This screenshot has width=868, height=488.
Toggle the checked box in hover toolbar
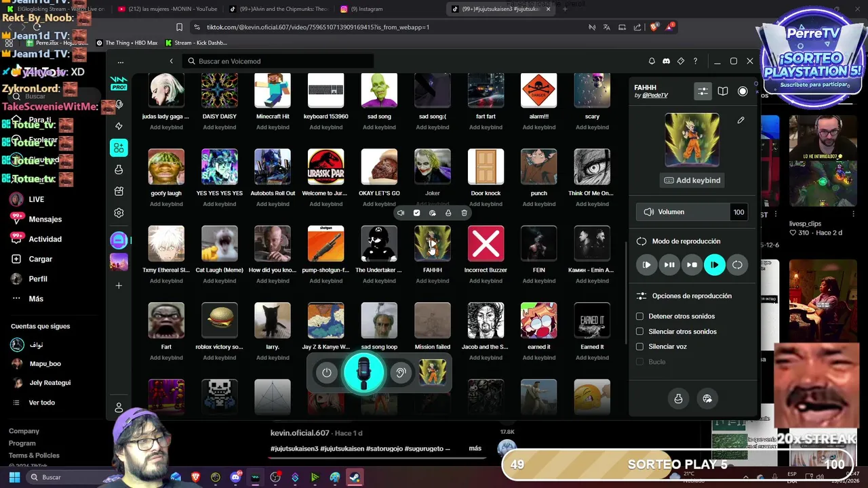pyautogui.click(x=416, y=213)
